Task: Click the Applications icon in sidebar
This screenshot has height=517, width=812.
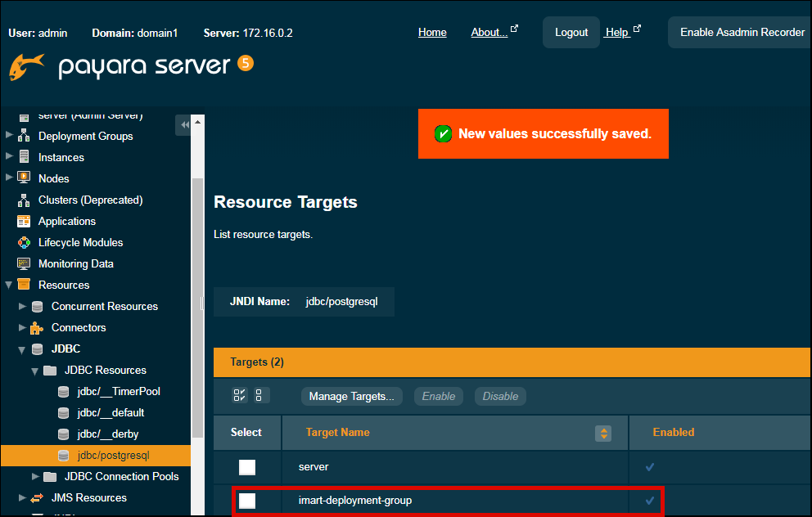Action: coord(24,221)
